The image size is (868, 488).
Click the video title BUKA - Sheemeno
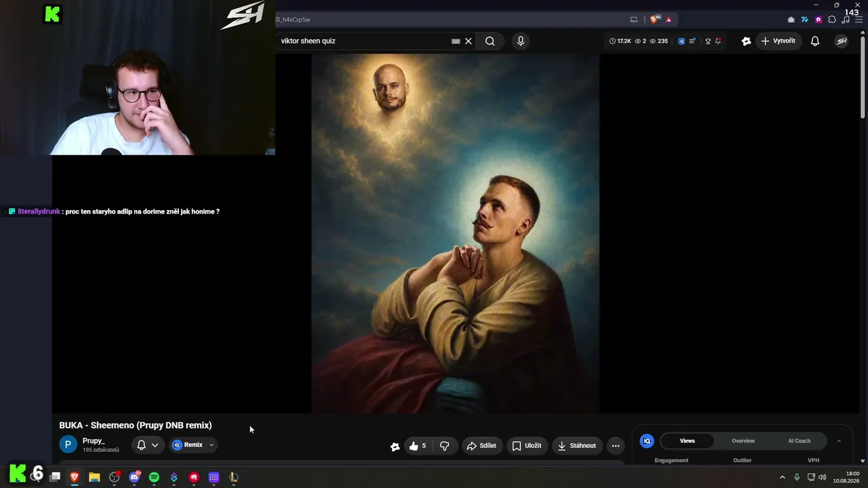[136, 425]
